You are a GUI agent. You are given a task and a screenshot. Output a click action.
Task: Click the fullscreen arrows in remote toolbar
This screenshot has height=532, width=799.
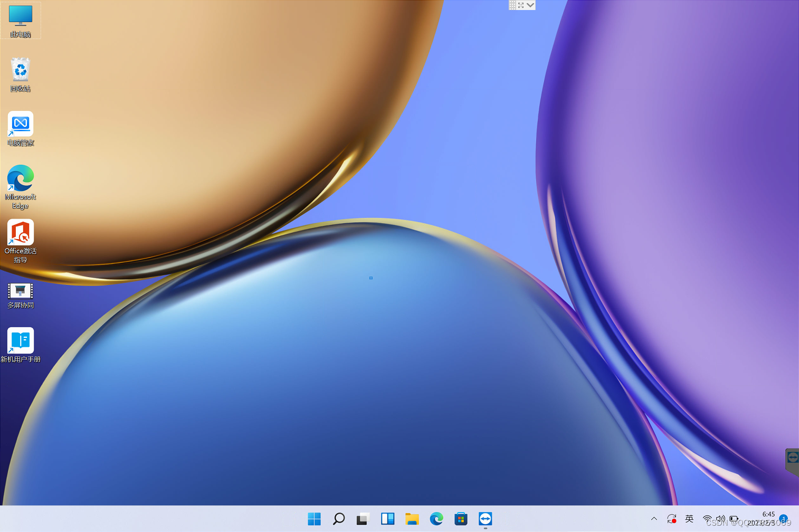click(x=521, y=5)
